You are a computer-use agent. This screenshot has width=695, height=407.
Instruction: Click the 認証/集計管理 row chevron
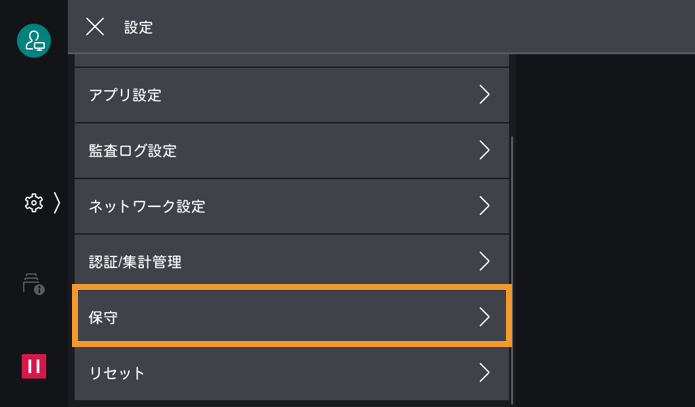[484, 262]
